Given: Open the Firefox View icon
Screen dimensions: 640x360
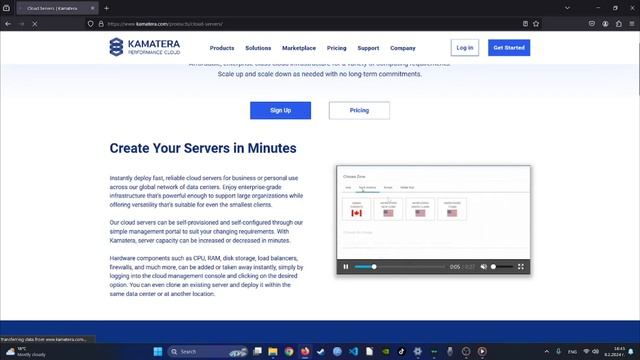Looking at the screenshot, I should click(6, 8).
